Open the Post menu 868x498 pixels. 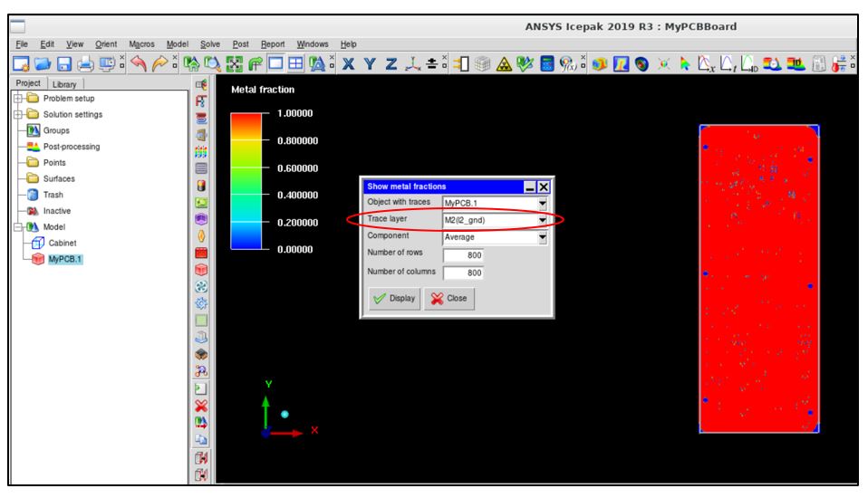pos(240,44)
